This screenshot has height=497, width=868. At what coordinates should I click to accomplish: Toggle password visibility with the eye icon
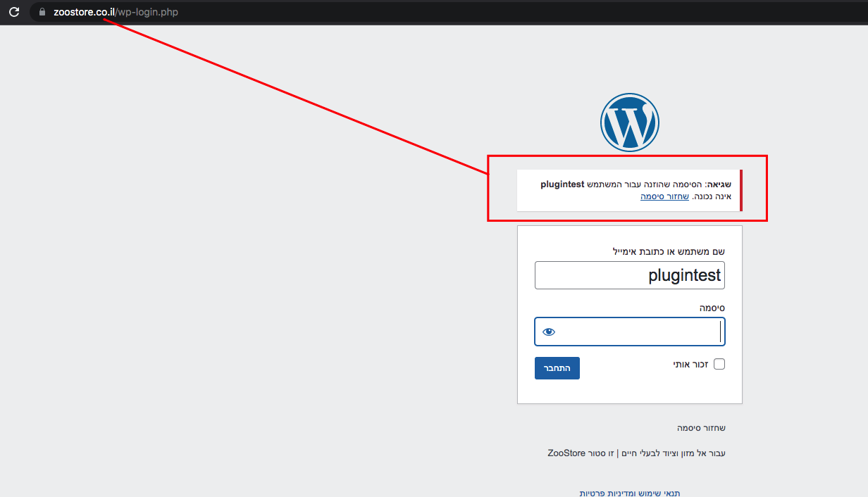[x=549, y=332]
